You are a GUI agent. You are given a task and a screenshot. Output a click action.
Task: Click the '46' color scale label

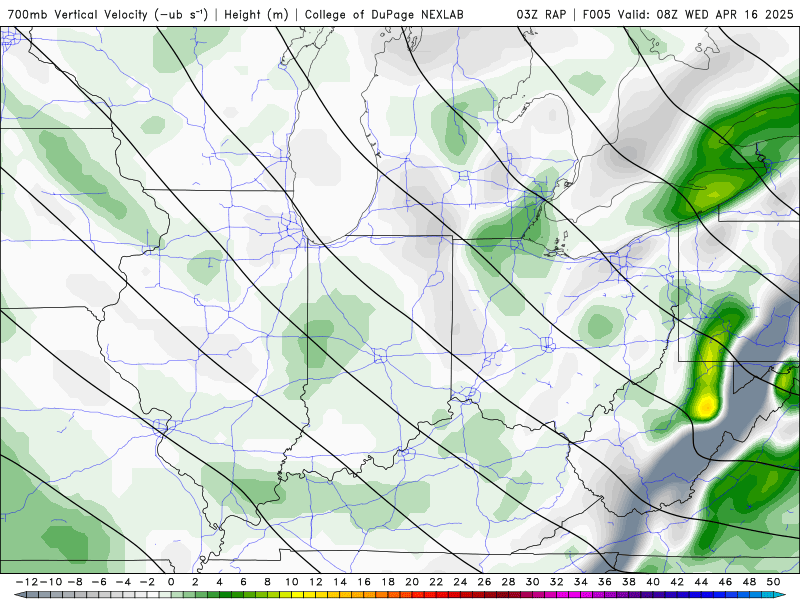[725, 582]
